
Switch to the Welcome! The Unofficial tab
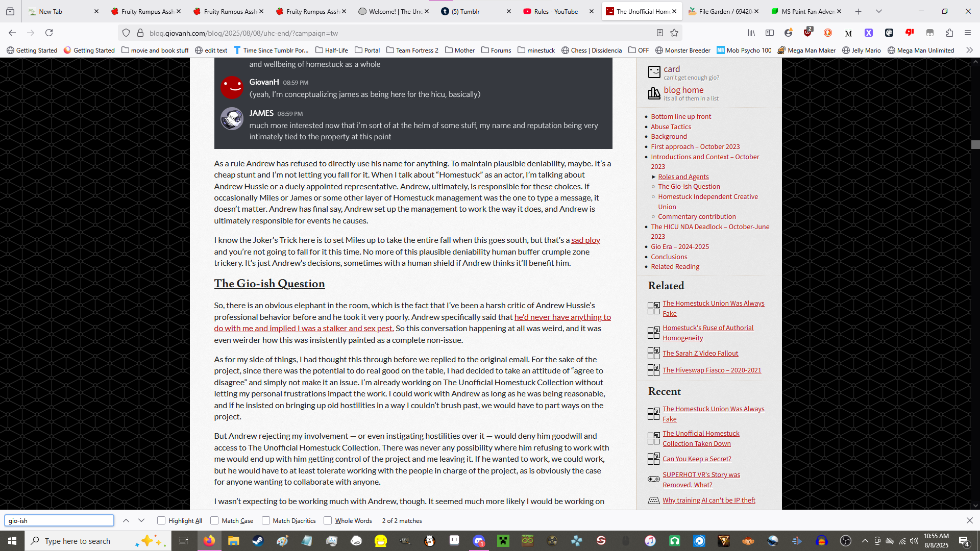pos(394,11)
